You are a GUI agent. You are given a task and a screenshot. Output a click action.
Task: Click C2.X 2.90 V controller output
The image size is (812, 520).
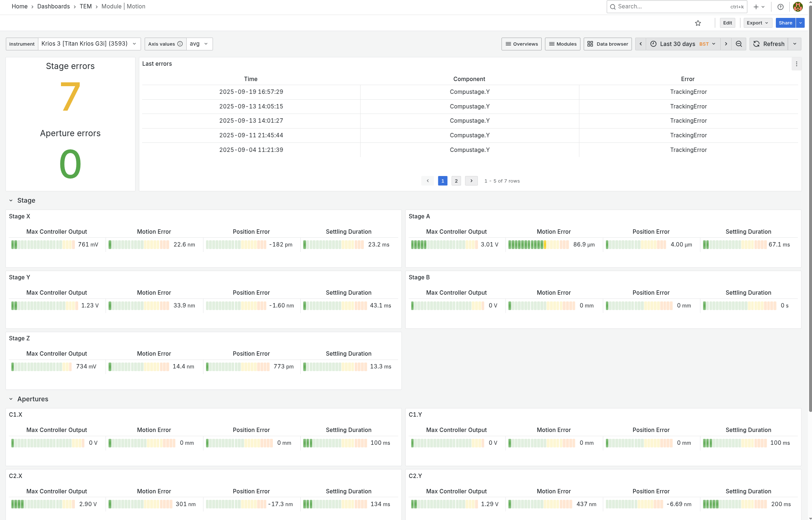coord(88,504)
